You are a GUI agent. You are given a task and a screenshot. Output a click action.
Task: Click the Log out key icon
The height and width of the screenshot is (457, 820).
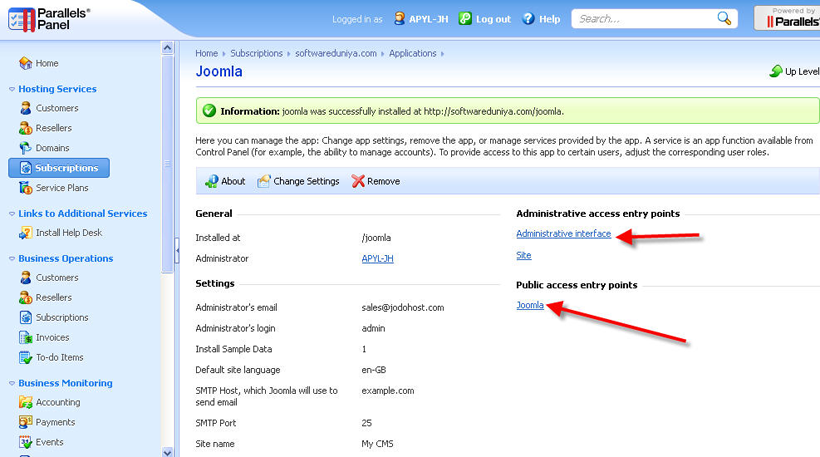coord(465,19)
